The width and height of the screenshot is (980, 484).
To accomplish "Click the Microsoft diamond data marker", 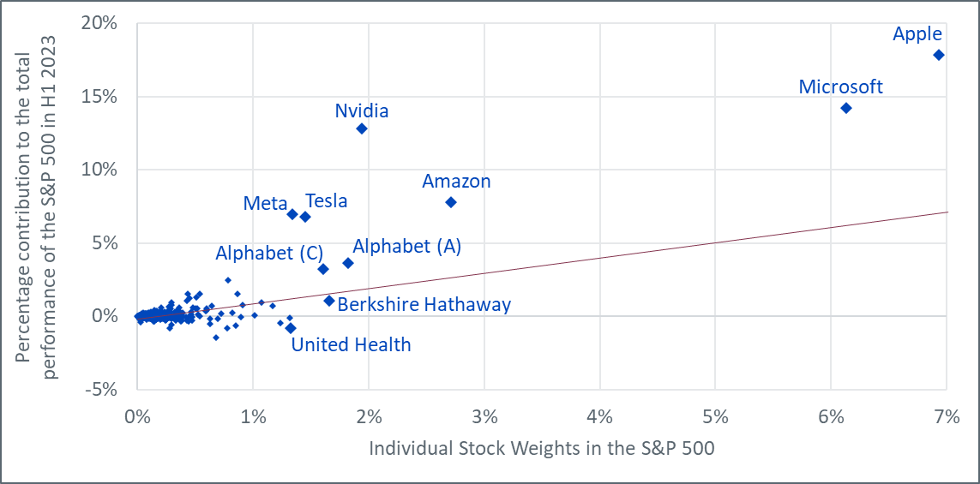I will [845, 108].
